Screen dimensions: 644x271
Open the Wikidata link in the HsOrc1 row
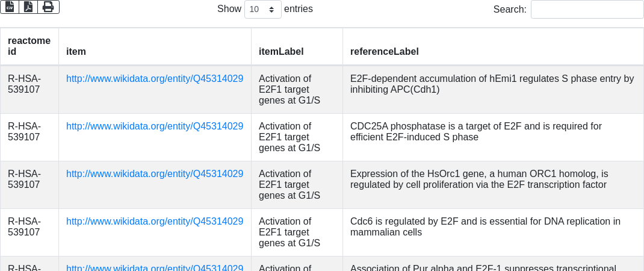(155, 173)
